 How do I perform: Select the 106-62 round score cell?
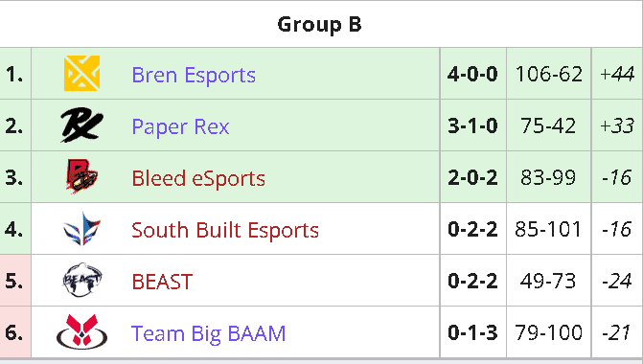[x=549, y=74]
